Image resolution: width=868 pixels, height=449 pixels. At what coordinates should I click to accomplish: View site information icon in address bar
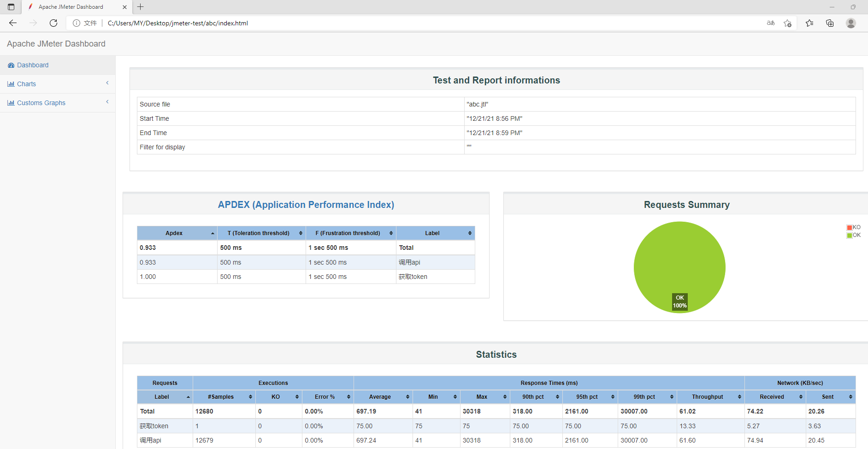tap(77, 23)
